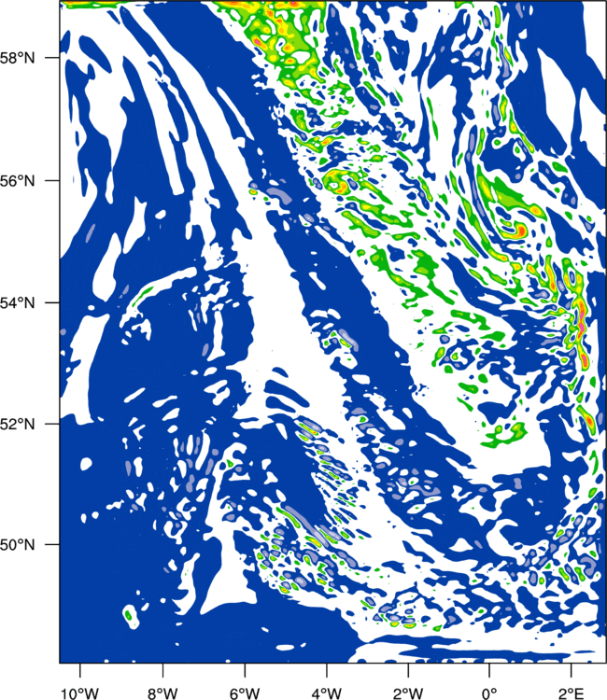Click the 6°W longitude label
607x700 pixels.
point(245,693)
